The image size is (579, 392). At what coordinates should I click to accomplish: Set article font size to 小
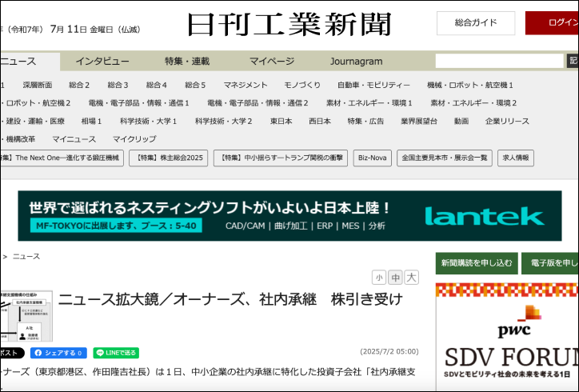point(379,278)
